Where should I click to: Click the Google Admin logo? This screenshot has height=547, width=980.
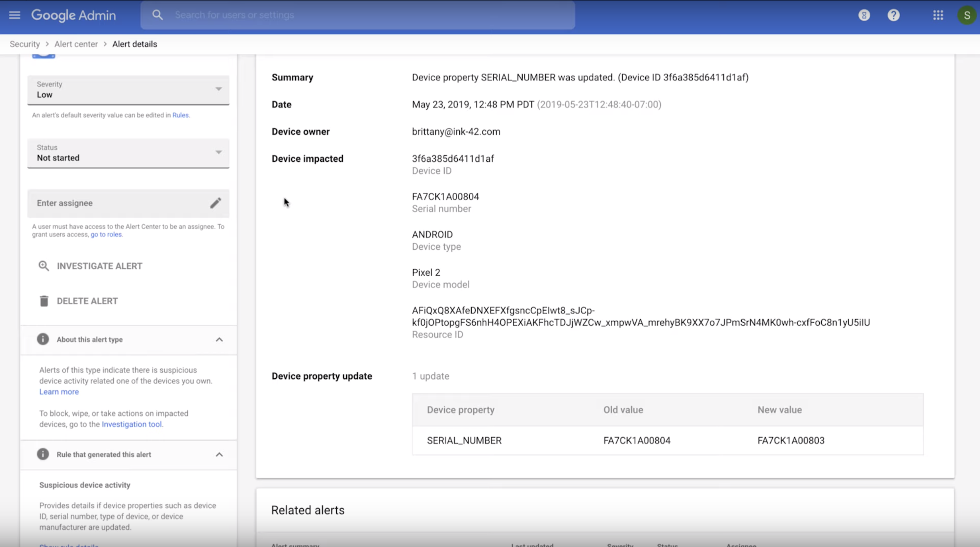pyautogui.click(x=74, y=15)
